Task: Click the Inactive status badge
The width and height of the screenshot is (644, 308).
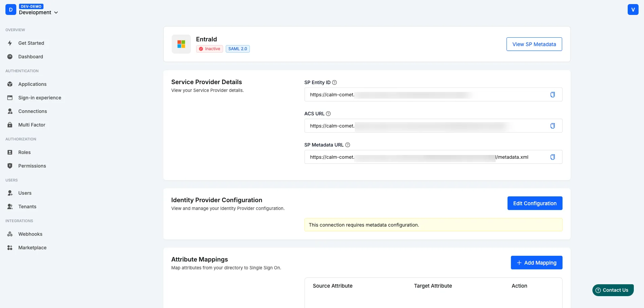Action: tap(209, 49)
